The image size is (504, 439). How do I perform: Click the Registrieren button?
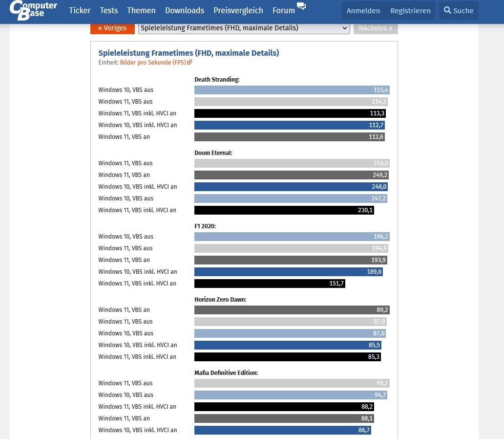[x=410, y=11]
